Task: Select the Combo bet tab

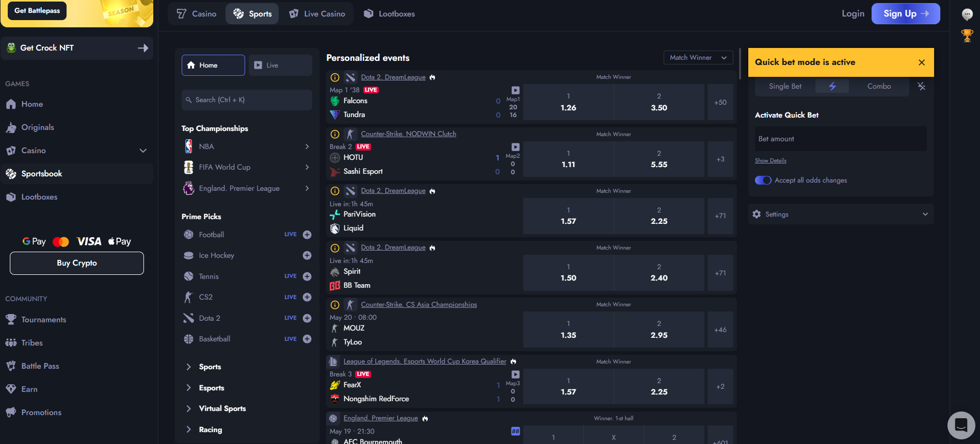Action: 879,86
